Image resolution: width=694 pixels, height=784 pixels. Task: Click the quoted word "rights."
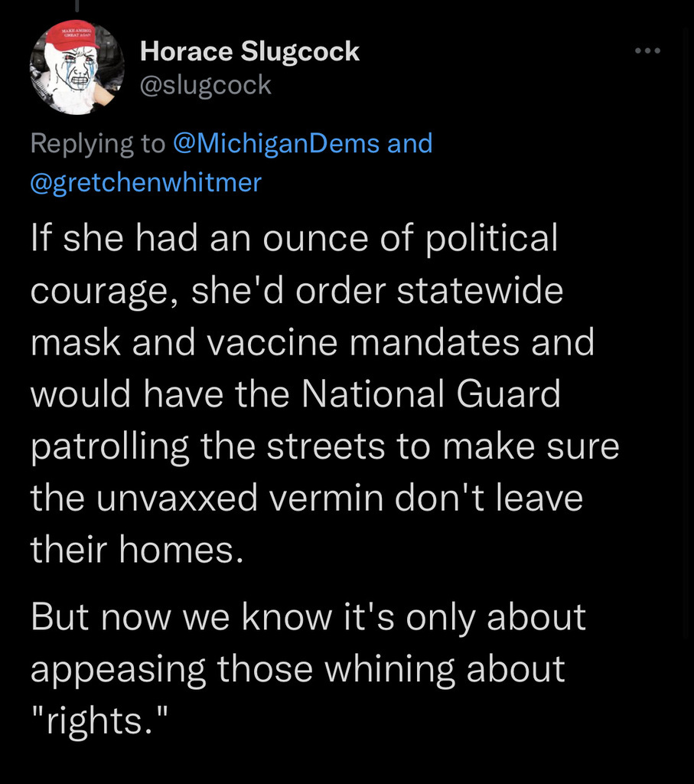coord(99,721)
